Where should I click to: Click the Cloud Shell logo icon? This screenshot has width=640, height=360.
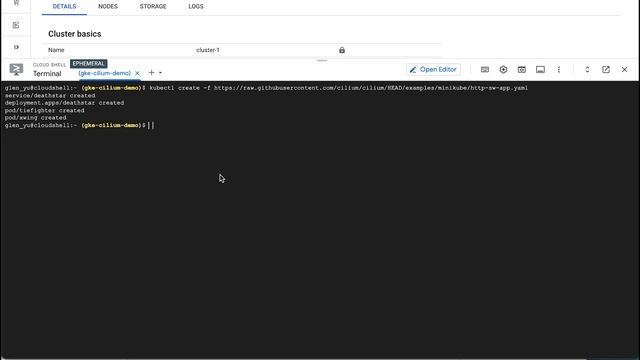click(16, 69)
